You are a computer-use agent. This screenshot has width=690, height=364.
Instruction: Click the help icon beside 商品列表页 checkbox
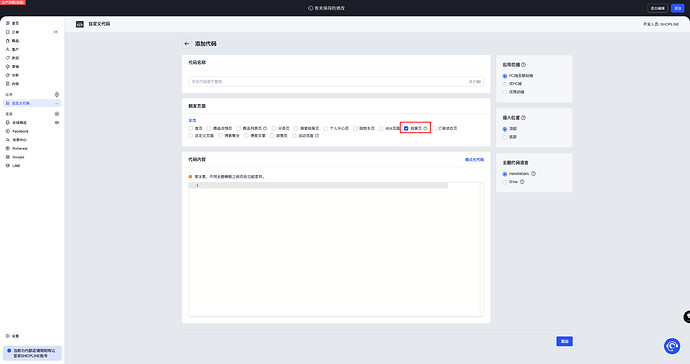click(x=265, y=129)
